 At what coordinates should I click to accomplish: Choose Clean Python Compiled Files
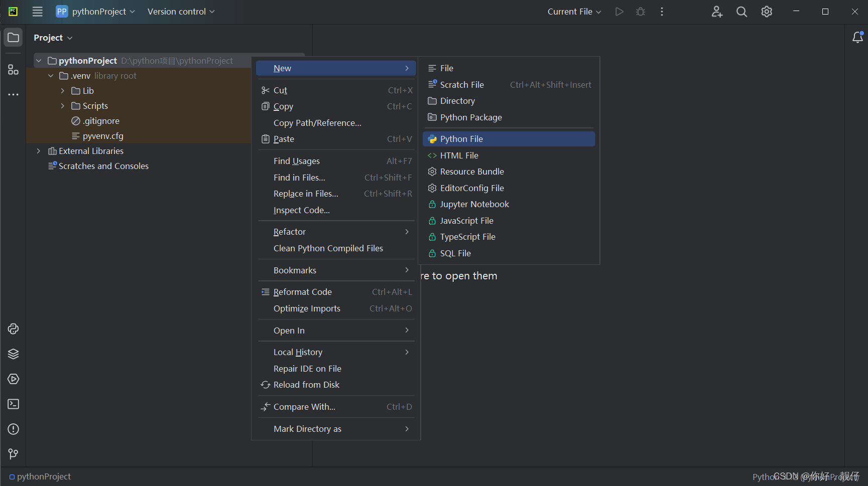[336, 248]
